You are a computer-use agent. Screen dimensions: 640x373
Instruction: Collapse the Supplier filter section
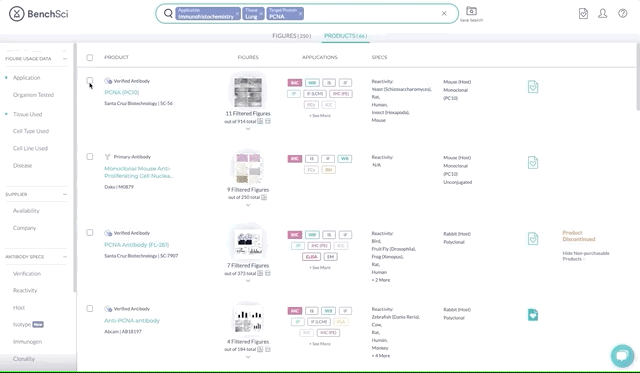pyautogui.click(x=65, y=194)
